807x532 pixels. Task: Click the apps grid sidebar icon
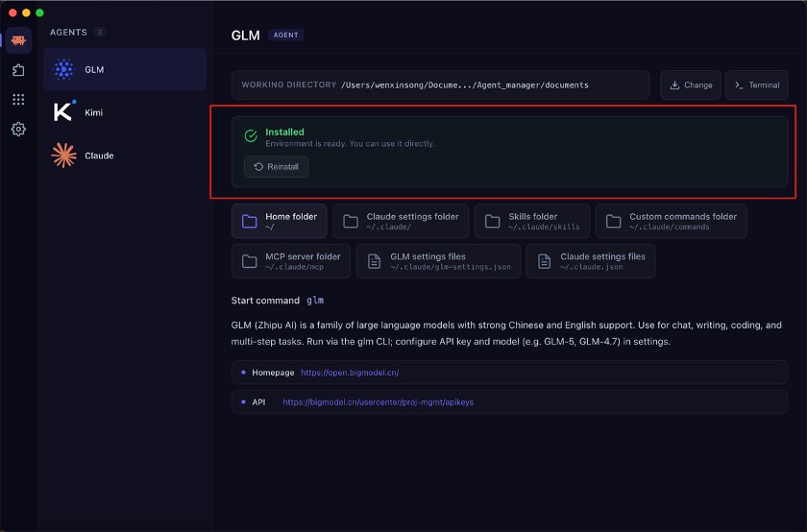[x=18, y=100]
